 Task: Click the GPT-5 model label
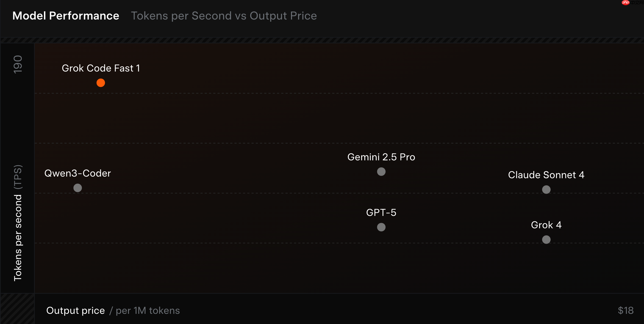click(381, 213)
